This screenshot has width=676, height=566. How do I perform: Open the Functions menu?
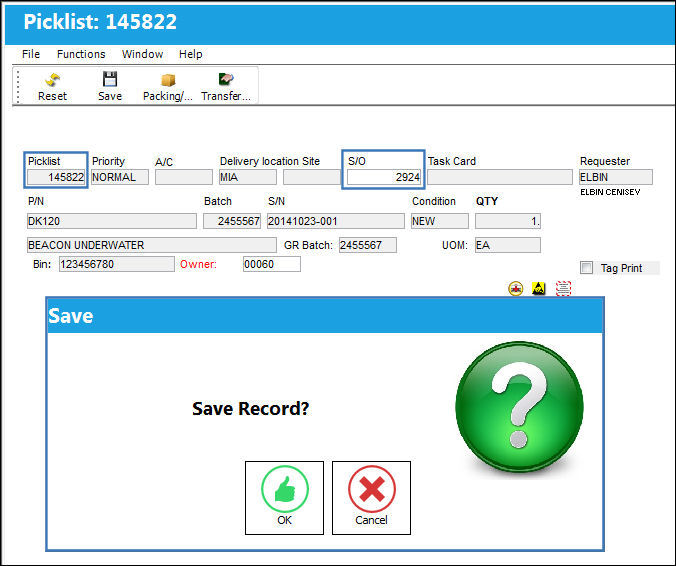[81, 54]
